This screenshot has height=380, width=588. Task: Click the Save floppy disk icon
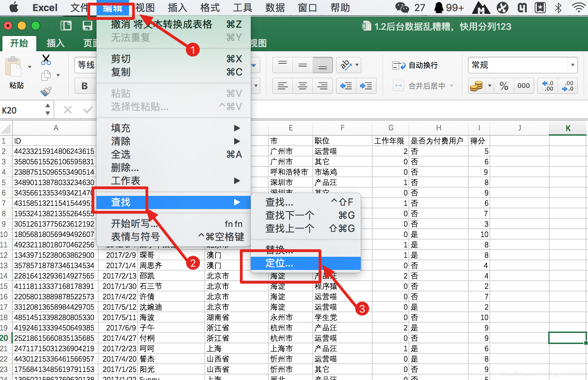[x=87, y=26]
